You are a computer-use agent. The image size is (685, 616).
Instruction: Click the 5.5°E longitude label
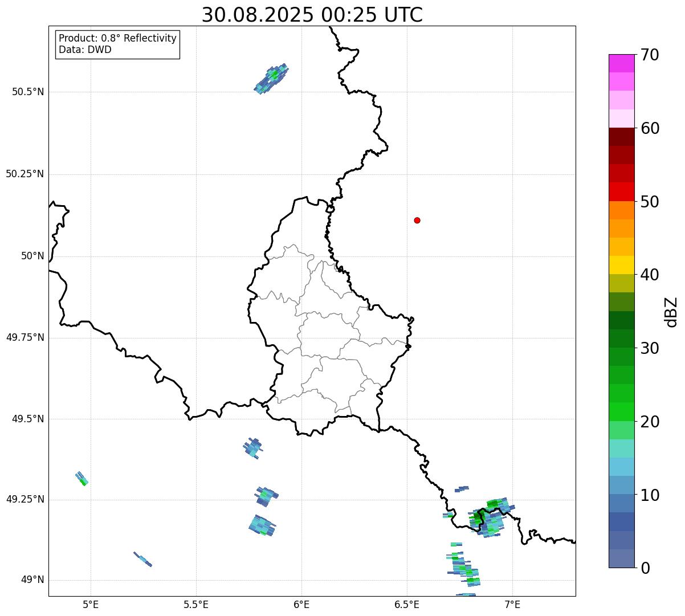(x=196, y=605)
